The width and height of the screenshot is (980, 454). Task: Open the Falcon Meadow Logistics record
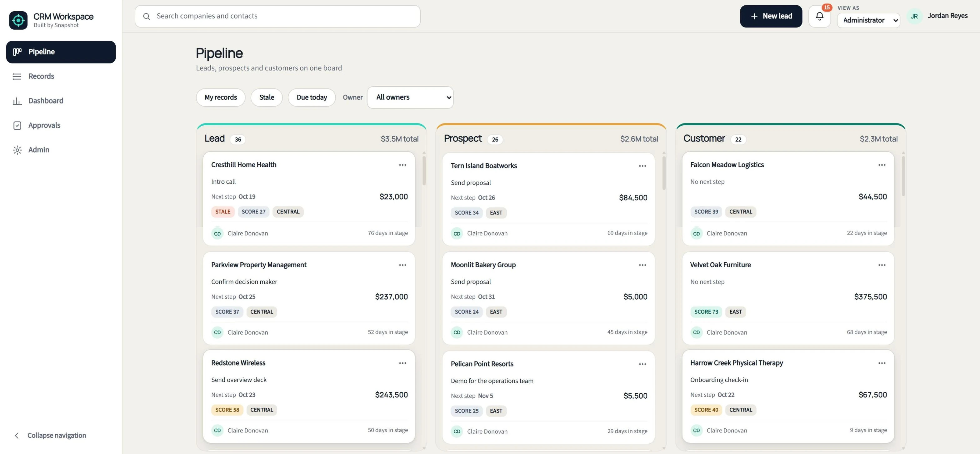(727, 165)
